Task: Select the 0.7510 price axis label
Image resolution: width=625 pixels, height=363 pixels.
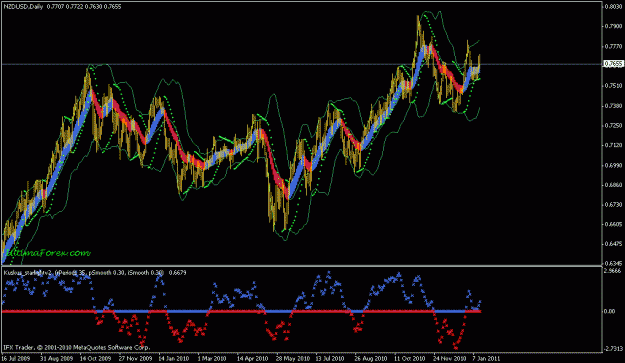Action: click(x=613, y=86)
